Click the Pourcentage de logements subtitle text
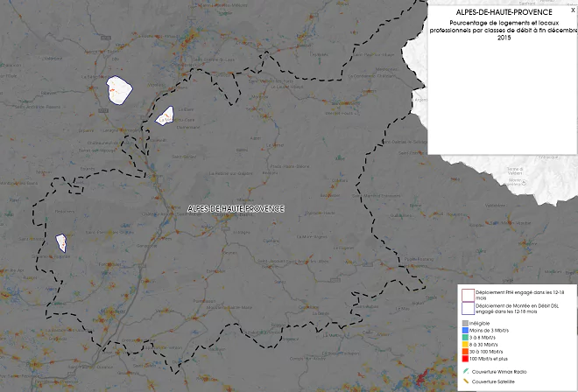Screen dimensions: 578x392 (x=504, y=30)
